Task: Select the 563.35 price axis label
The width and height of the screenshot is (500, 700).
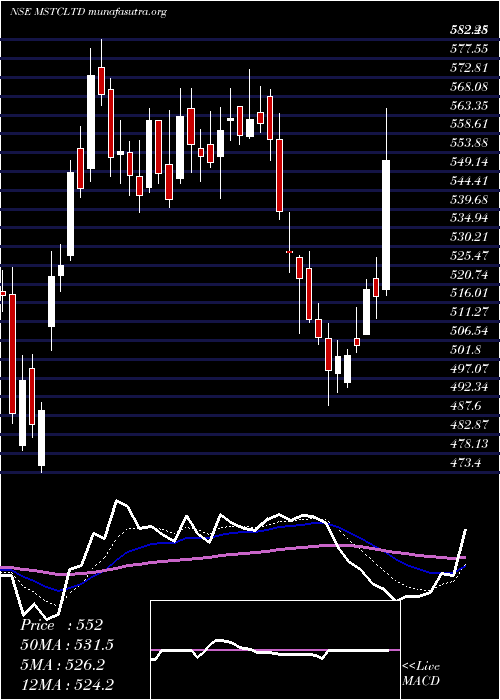Action: click(x=468, y=105)
